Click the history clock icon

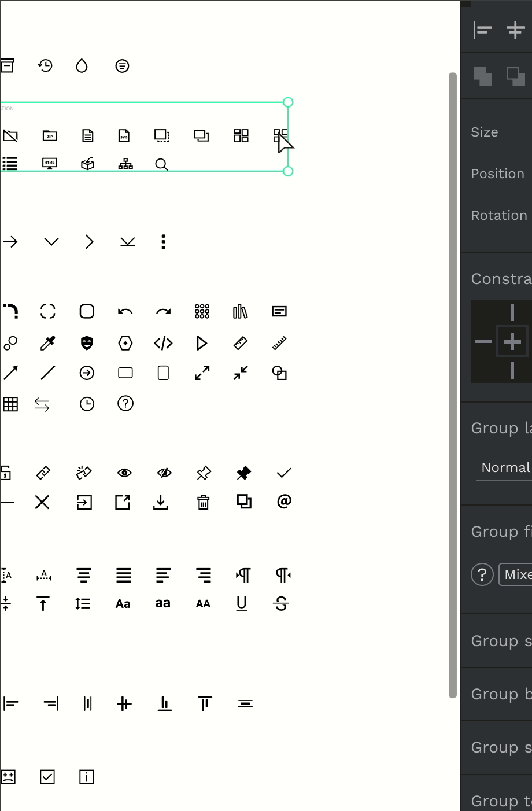(x=45, y=66)
